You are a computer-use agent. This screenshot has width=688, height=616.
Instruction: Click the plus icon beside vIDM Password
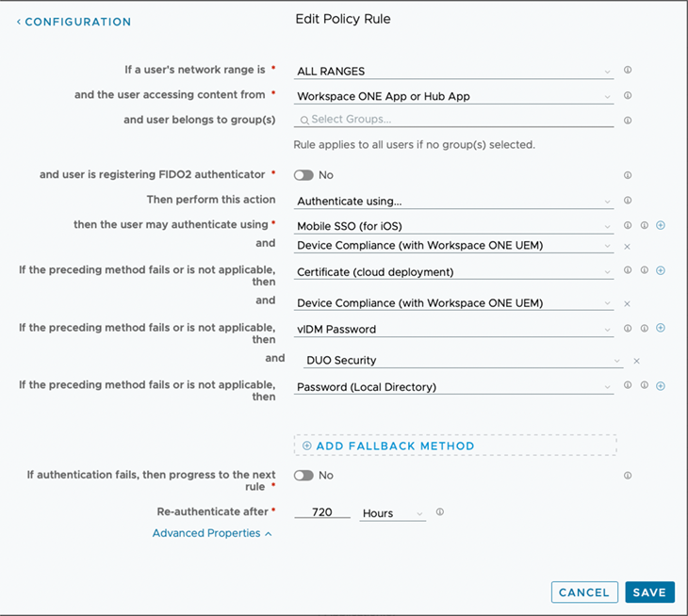click(x=661, y=329)
